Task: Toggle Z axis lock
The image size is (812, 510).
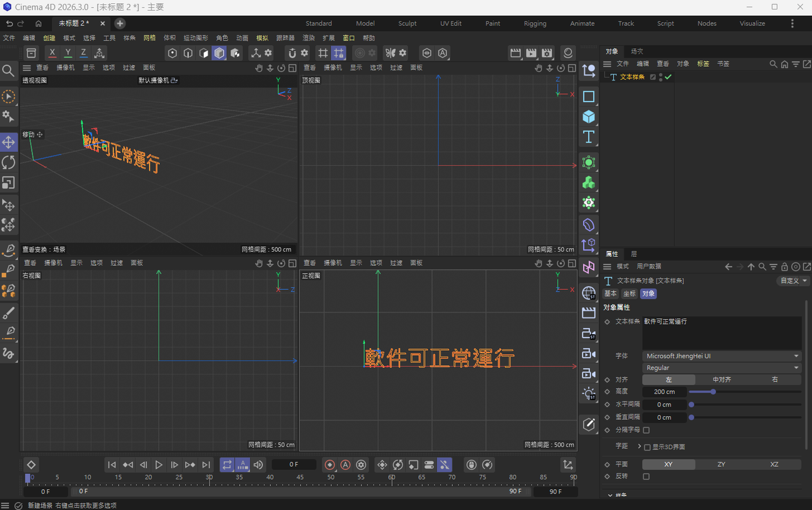Action: click(83, 53)
